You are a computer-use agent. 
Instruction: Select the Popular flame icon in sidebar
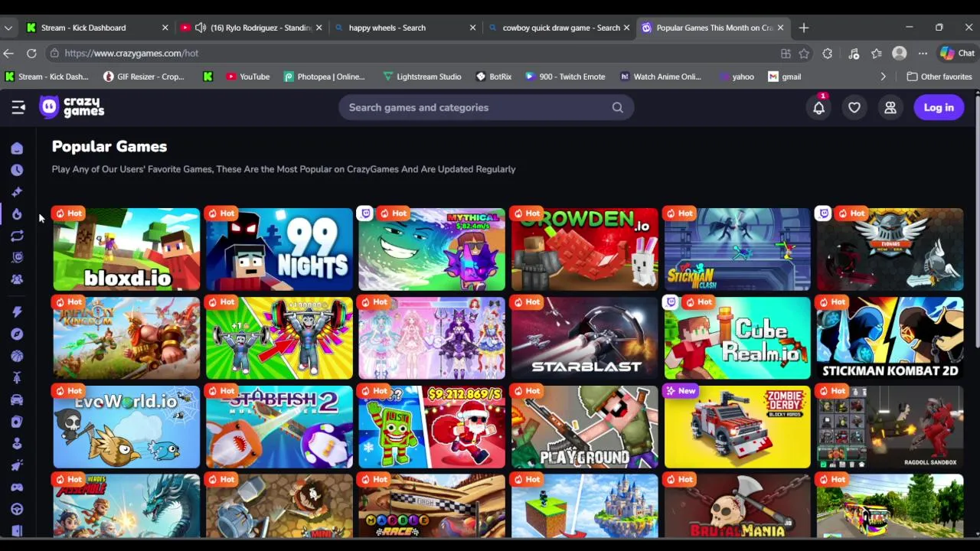click(17, 214)
